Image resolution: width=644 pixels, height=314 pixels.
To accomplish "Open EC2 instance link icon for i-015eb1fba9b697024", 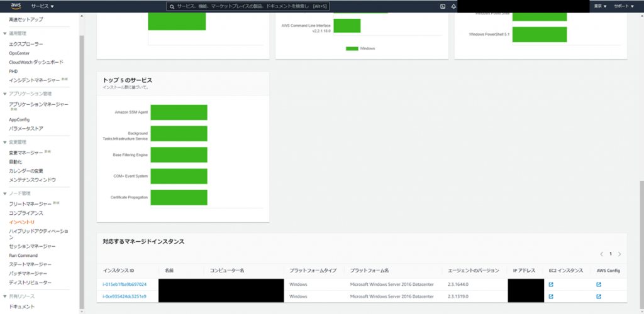I will point(551,284).
